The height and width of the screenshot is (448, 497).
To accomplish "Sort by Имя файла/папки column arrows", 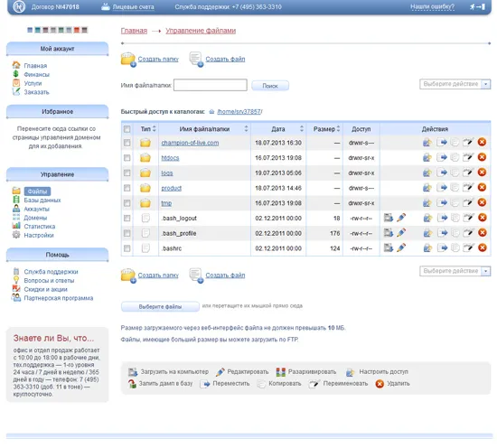I will pyautogui.click(x=247, y=128).
